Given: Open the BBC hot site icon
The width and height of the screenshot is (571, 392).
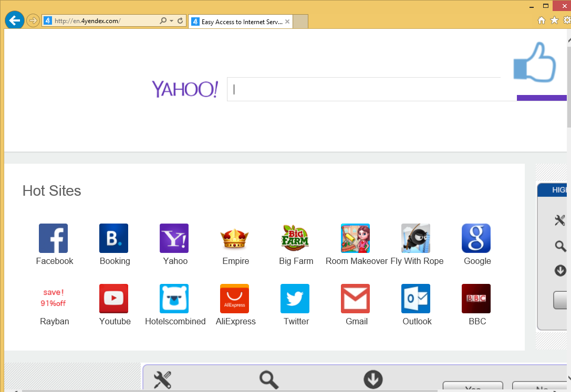Looking at the screenshot, I should point(476,299).
